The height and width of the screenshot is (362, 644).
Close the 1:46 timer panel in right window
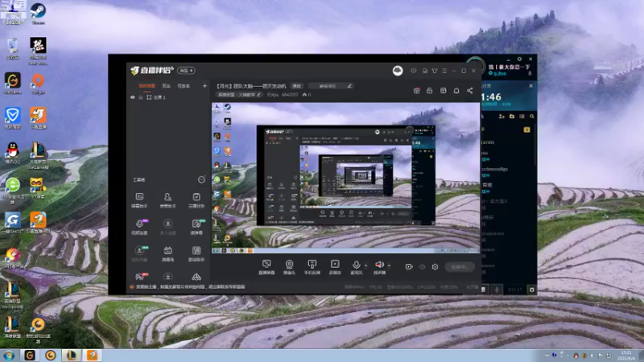(x=530, y=86)
